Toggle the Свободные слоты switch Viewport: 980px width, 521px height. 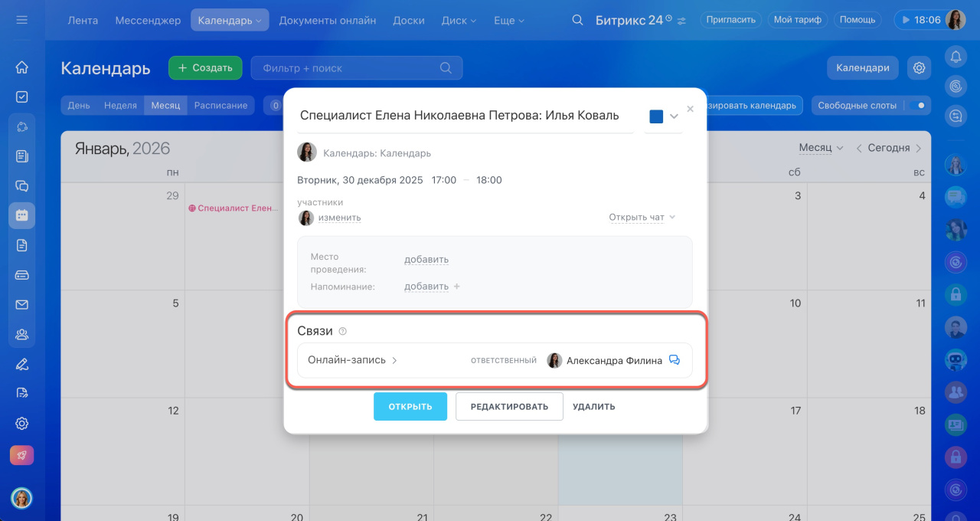click(x=917, y=106)
